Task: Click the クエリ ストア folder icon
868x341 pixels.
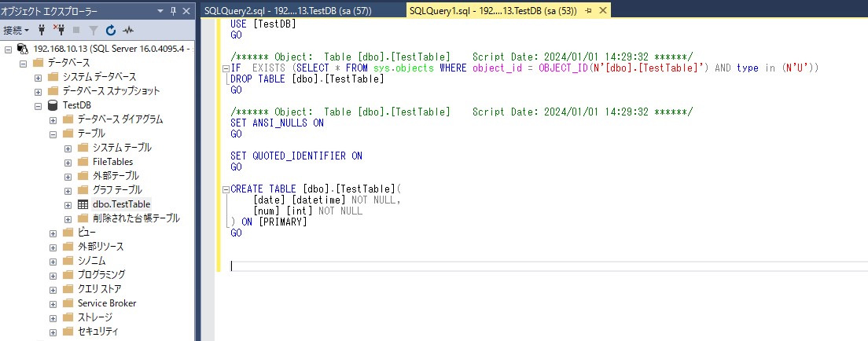Action: point(68,289)
